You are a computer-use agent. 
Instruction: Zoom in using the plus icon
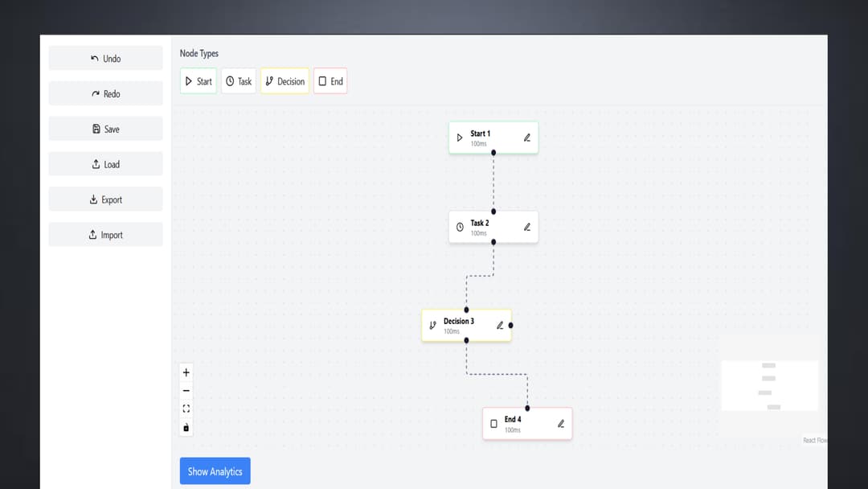point(186,372)
